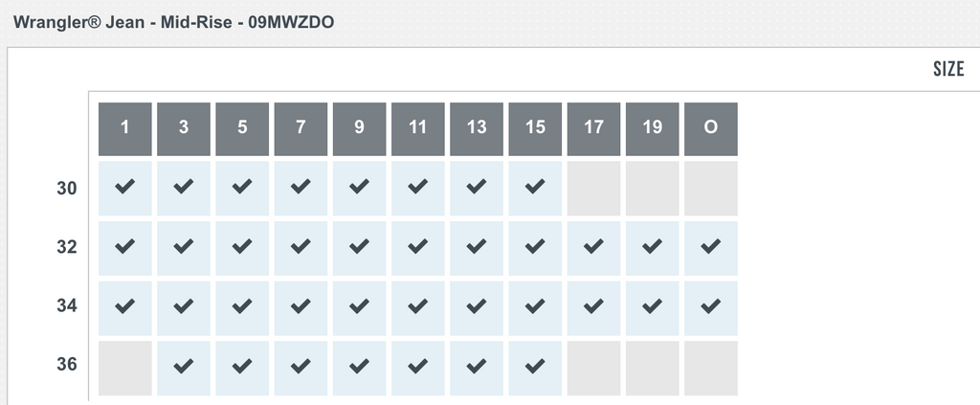Select the size 13 column header
Image resolution: width=980 pixels, height=405 pixels.
[x=477, y=128]
